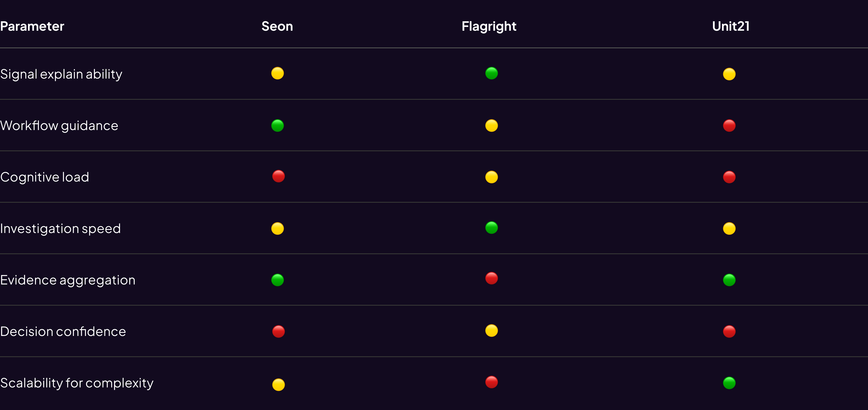This screenshot has width=868, height=410.
Task: Click Seon's green Workflow guidance dot
Action: pos(277,126)
